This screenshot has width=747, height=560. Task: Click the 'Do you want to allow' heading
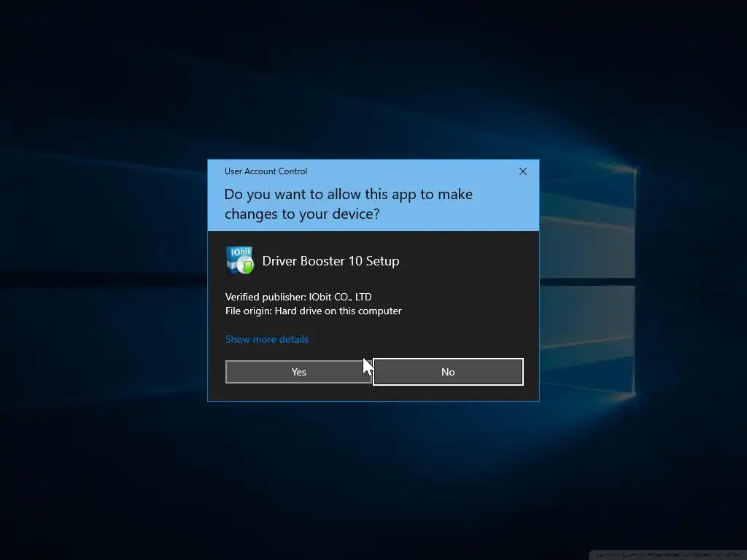click(x=348, y=204)
